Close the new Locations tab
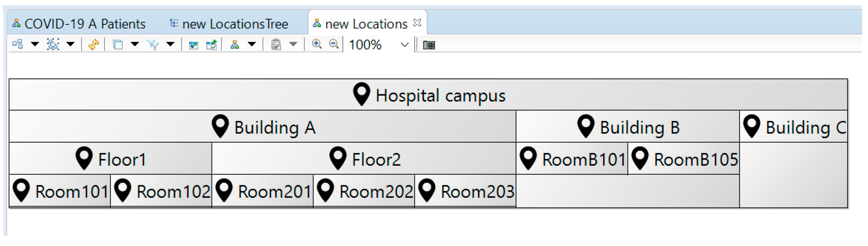Screen dimensions: 868x246 click(x=417, y=23)
